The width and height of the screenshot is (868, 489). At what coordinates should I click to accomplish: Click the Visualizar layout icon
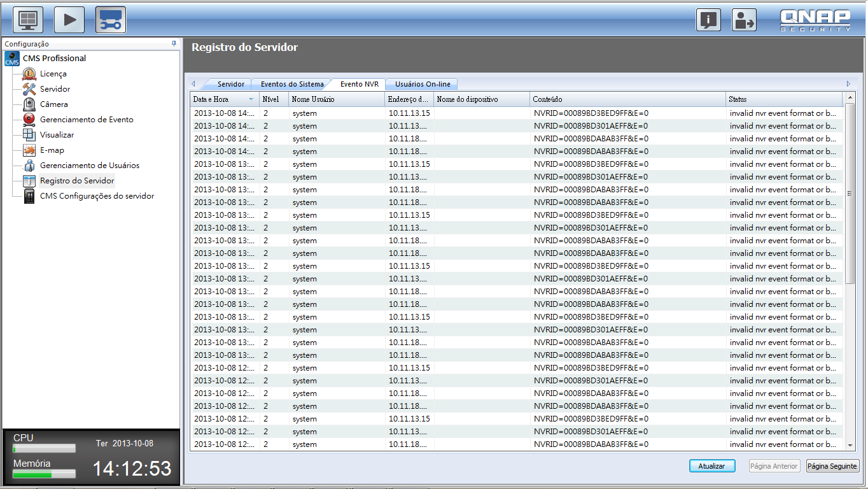29,135
